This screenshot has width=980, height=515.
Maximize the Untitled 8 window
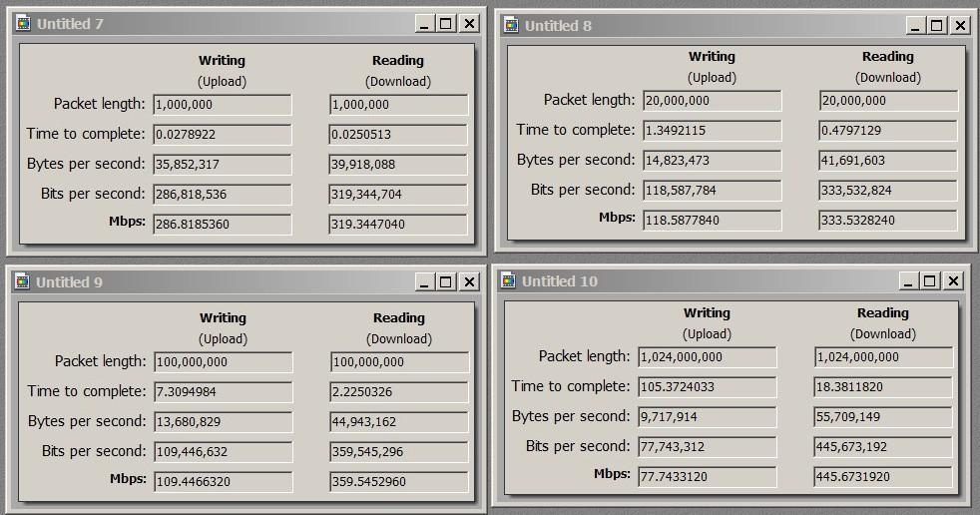click(937, 26)
